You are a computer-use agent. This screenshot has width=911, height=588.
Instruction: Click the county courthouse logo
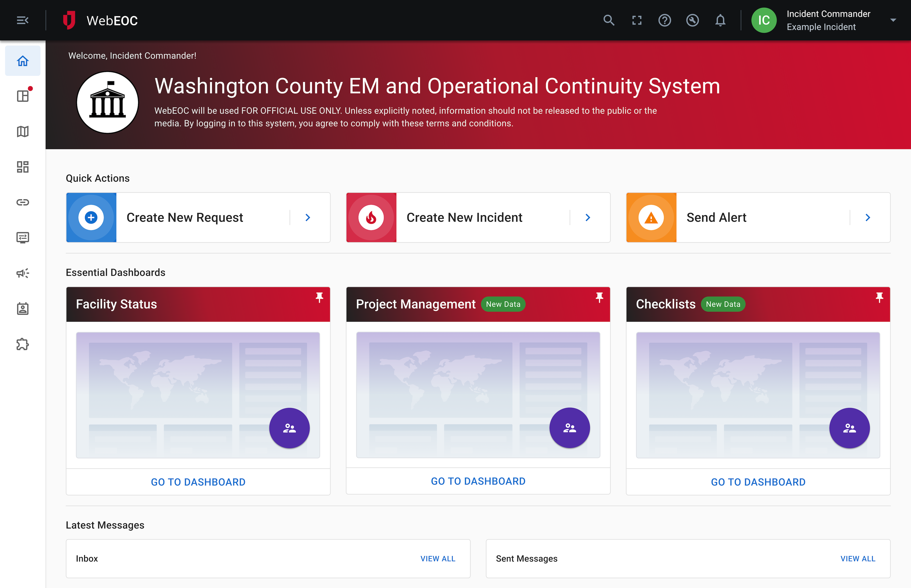pos(107,103)
